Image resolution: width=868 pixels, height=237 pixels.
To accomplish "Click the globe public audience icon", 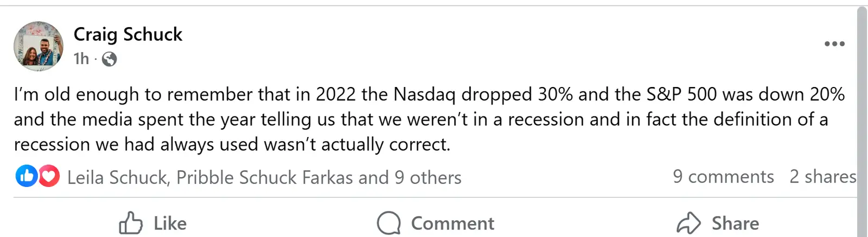I will click(109, 59).
